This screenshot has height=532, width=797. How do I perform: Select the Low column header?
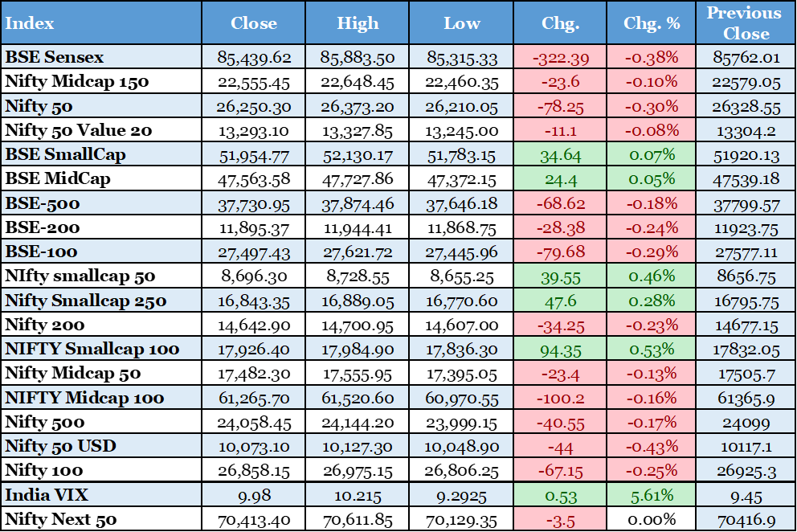tap(461, 23)
